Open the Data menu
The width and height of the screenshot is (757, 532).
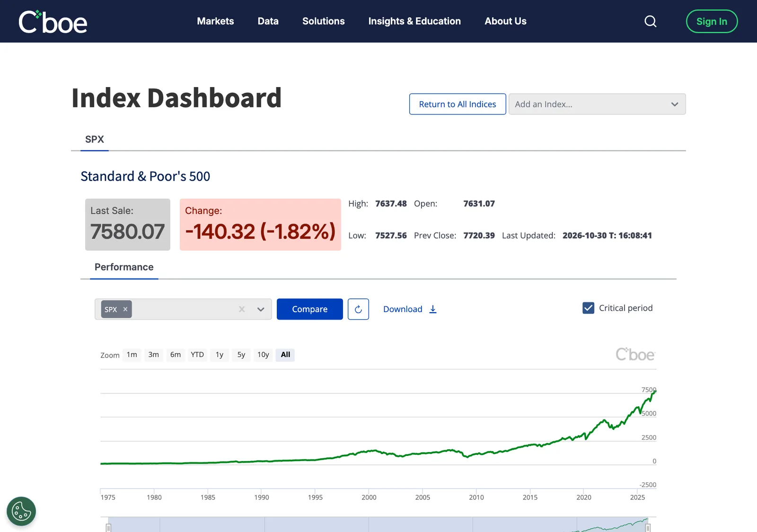click(x=268, y=21)
